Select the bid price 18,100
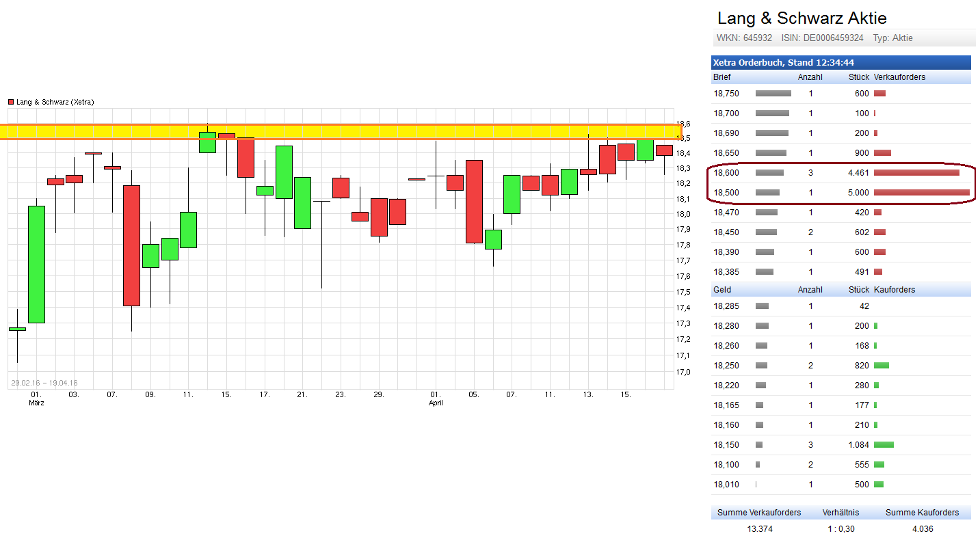This screenshot has height=540, width=980. point(726,465)
